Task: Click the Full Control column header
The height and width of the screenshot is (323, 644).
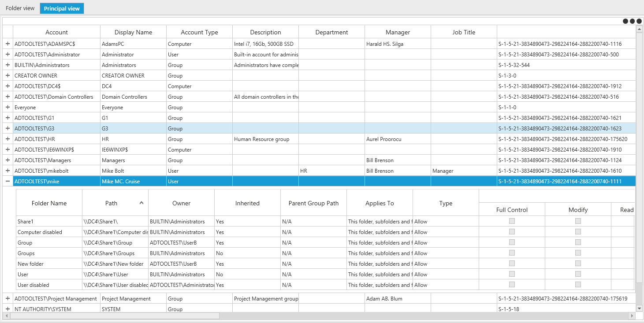Action: click(x=512, y=210)
